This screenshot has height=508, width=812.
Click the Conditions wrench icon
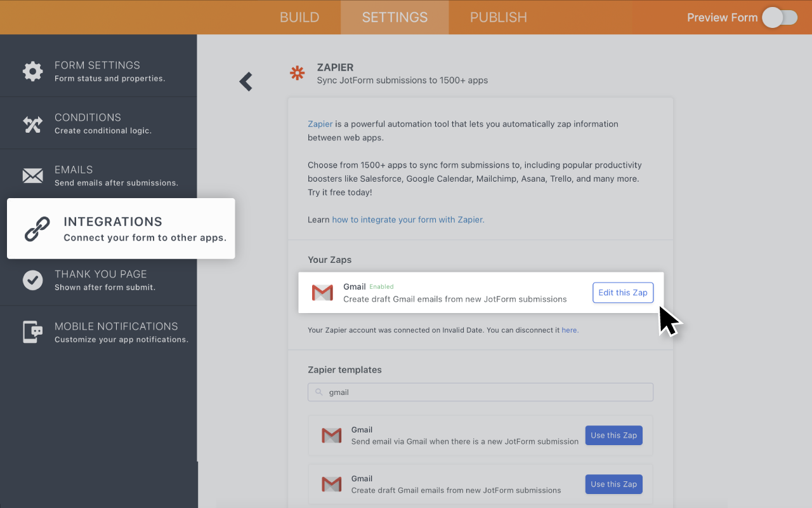(33, 123)
